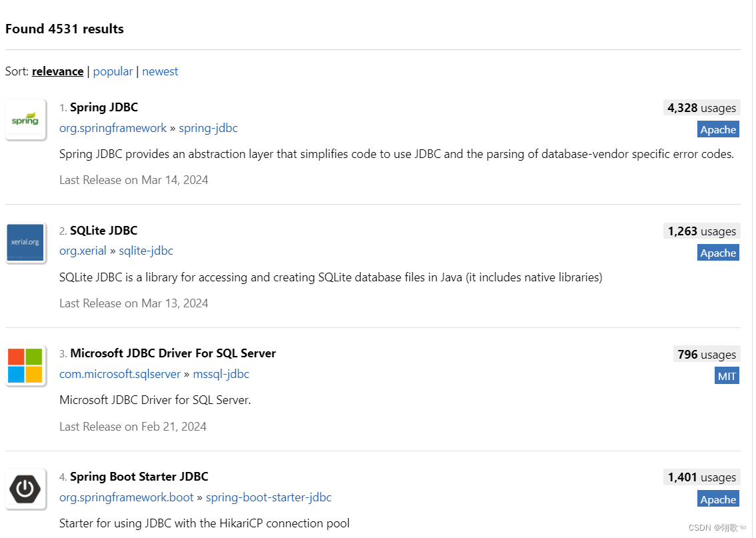Sort results by newest
The image size is (756, 538).
point(160,71)
